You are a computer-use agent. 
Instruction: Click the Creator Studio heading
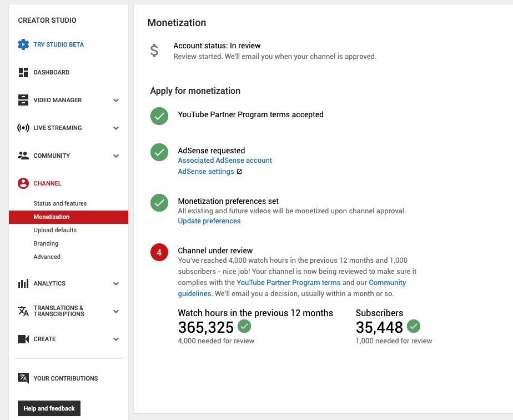47,21
